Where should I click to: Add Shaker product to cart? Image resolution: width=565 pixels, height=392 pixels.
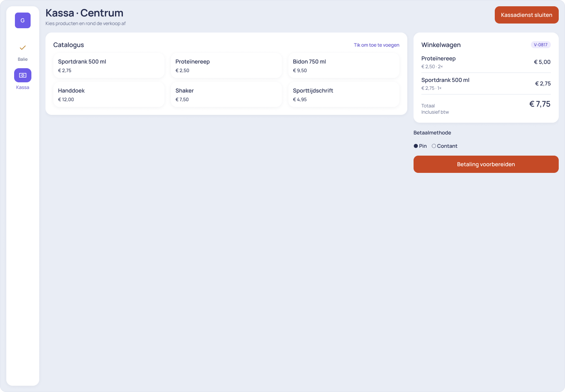226,94
